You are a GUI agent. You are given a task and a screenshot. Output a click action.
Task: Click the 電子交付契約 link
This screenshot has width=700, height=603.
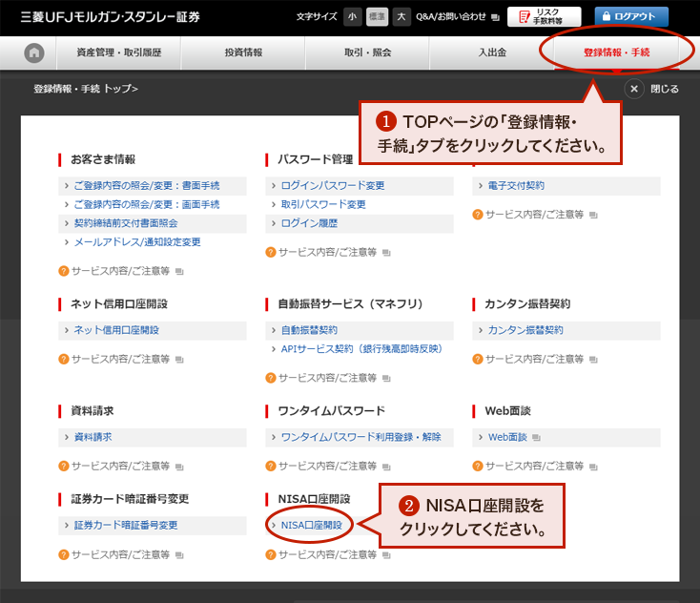[516, 185]
